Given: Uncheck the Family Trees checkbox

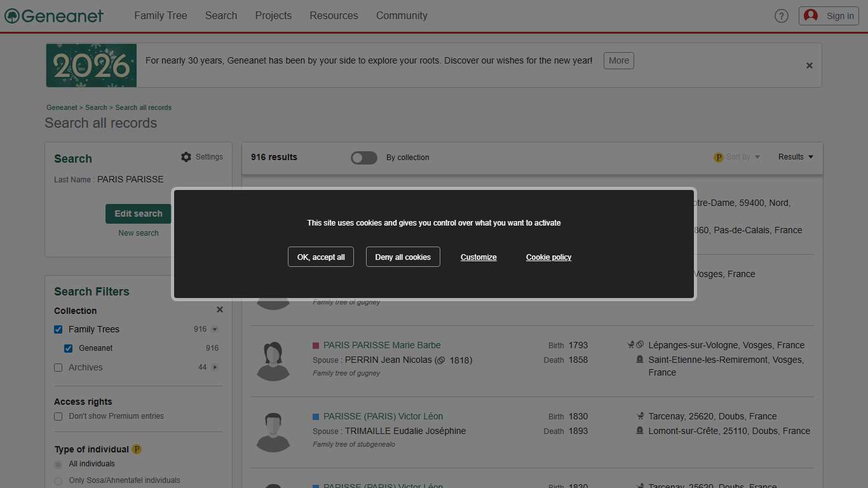Looking at the screenshot, I should (58, 329).
